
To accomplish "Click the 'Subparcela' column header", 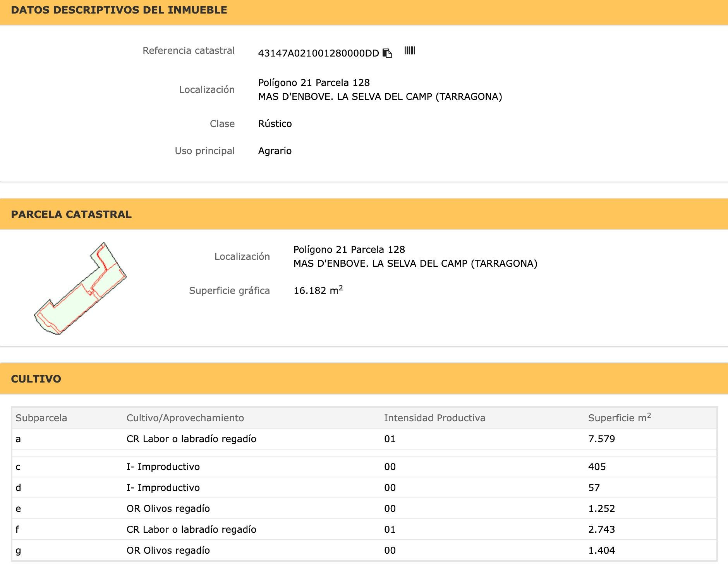I will 41,418.
